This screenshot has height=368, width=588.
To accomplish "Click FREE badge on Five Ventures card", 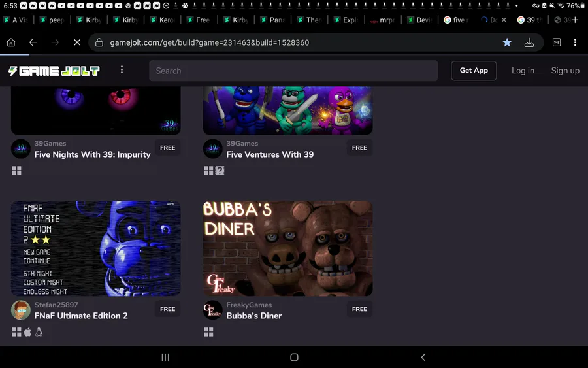I will pos(359,148).
